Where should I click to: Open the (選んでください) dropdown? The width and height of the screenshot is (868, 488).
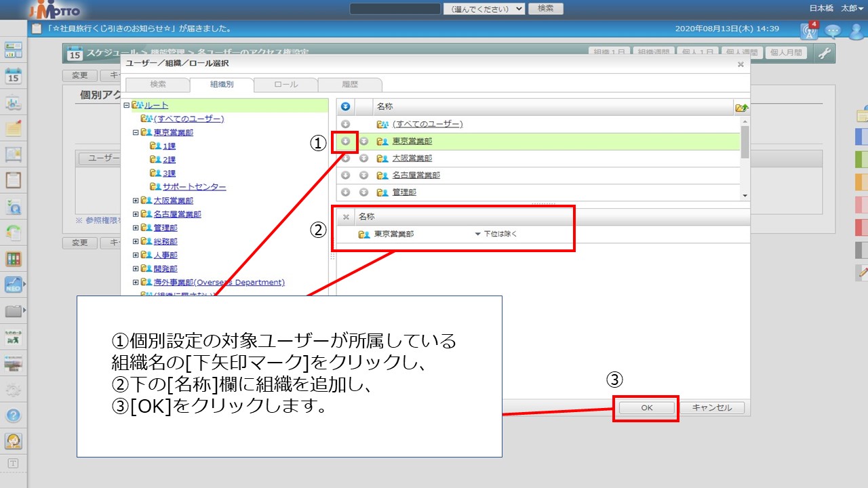tap(484, 9)
